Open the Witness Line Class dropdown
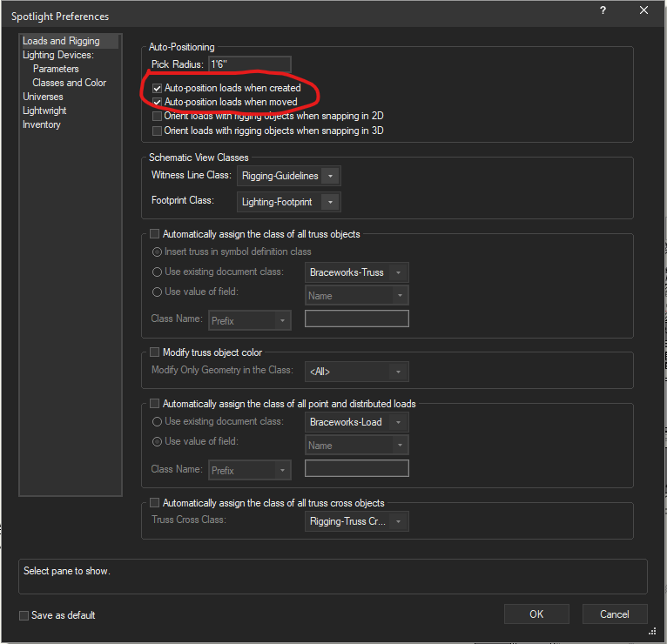Screen dimensions: 667x644 (288, 176)
